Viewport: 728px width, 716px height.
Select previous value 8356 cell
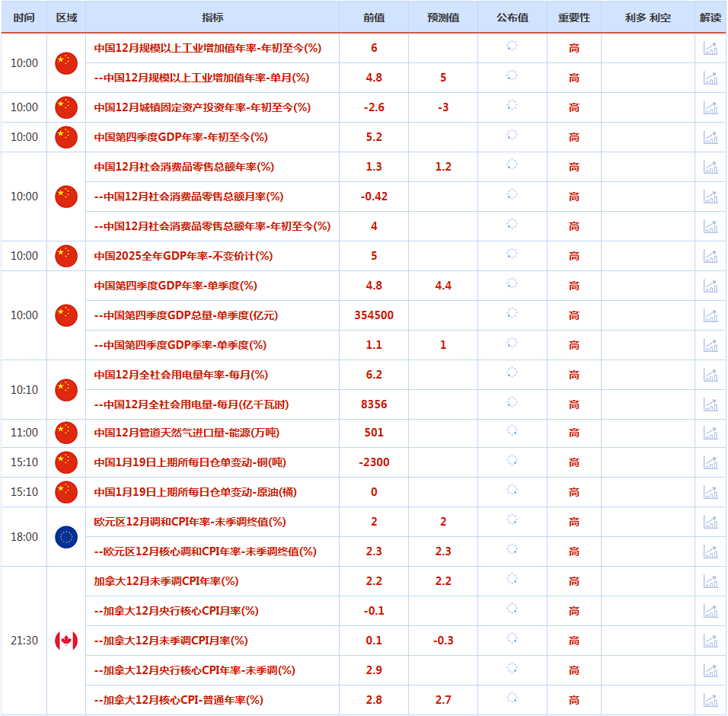[x=374, y=405]
